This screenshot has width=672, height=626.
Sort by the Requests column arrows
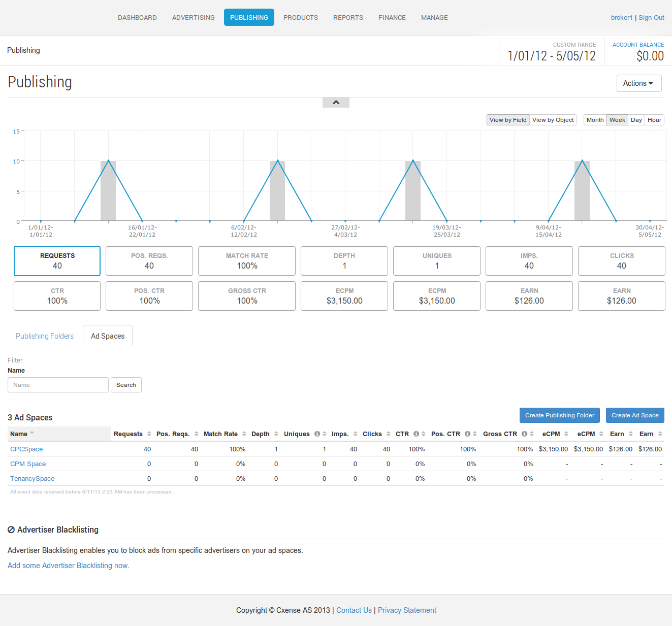click(149, 434)
